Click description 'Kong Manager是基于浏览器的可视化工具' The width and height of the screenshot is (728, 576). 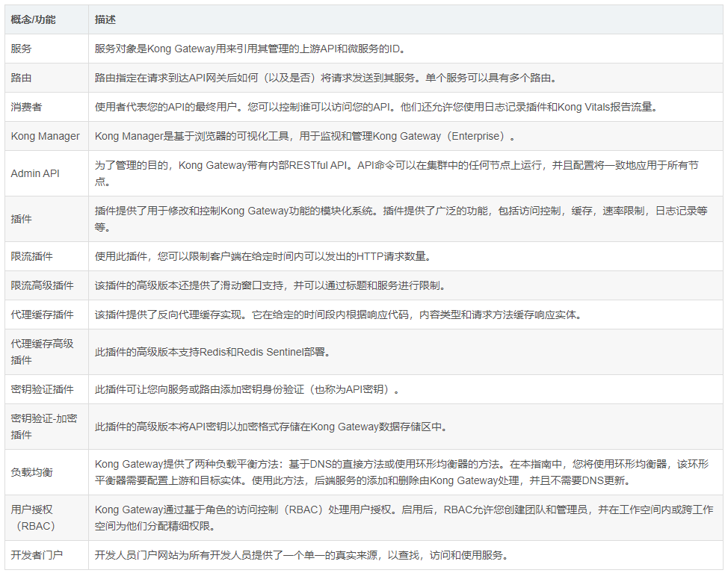405,136
